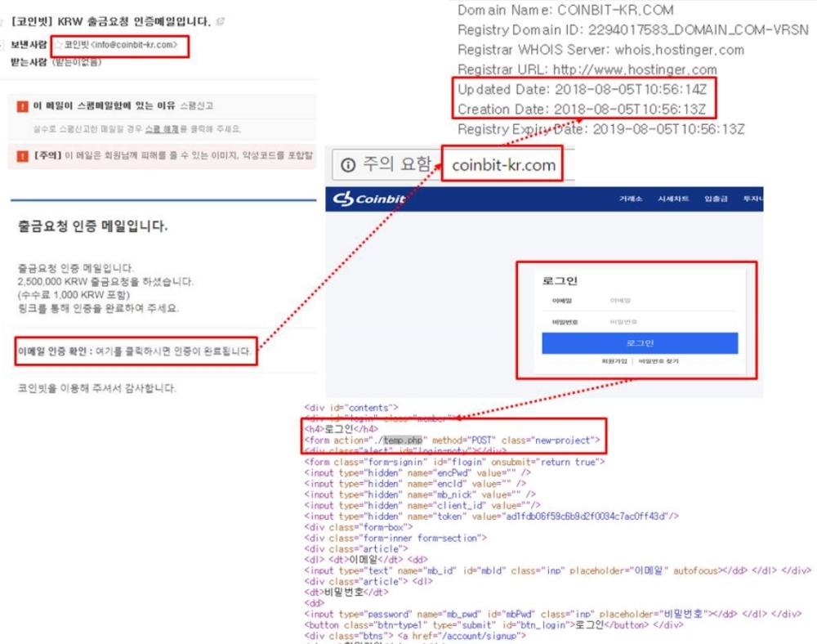Click the 받는사람 (받는이없음) recipient field
The image size is (817, 644).
pyautogui.click(x=56, y=62)
